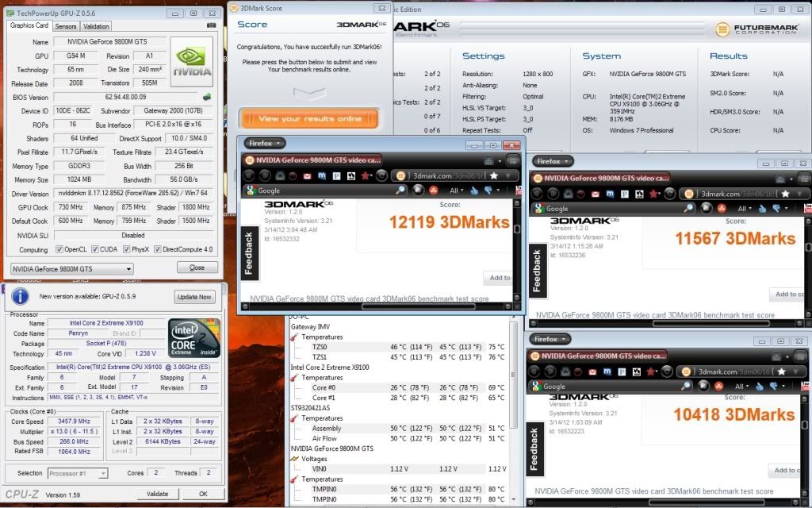
Task: Click the NVIDIA logo in GPU-Z
Action: (x=192, y=62)
